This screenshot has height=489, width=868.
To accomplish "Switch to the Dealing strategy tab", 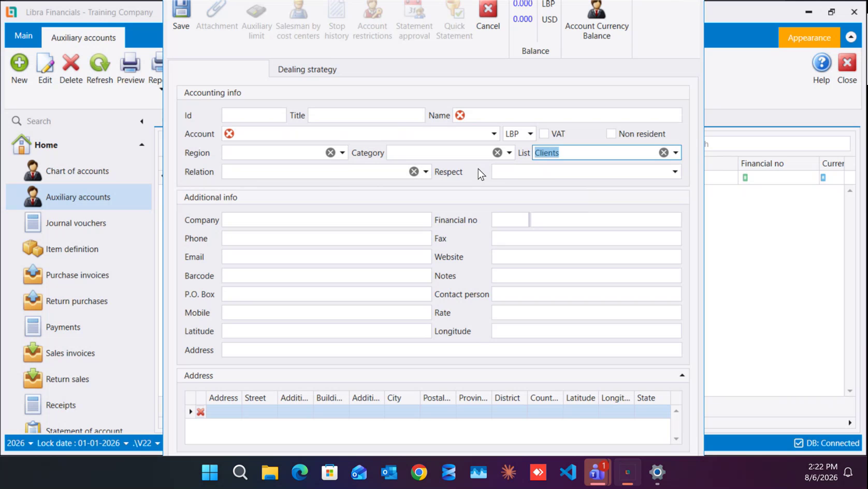I will [x=307, y=69].
